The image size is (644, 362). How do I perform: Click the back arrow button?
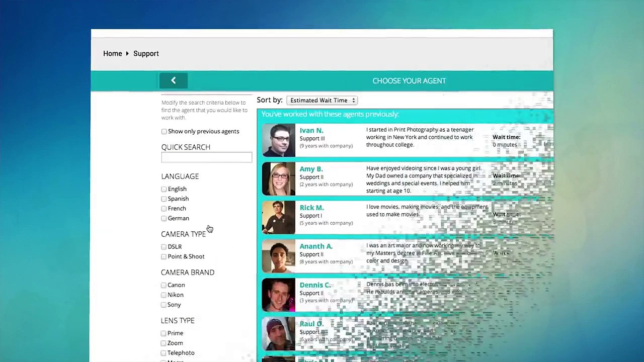coord(173,80)
